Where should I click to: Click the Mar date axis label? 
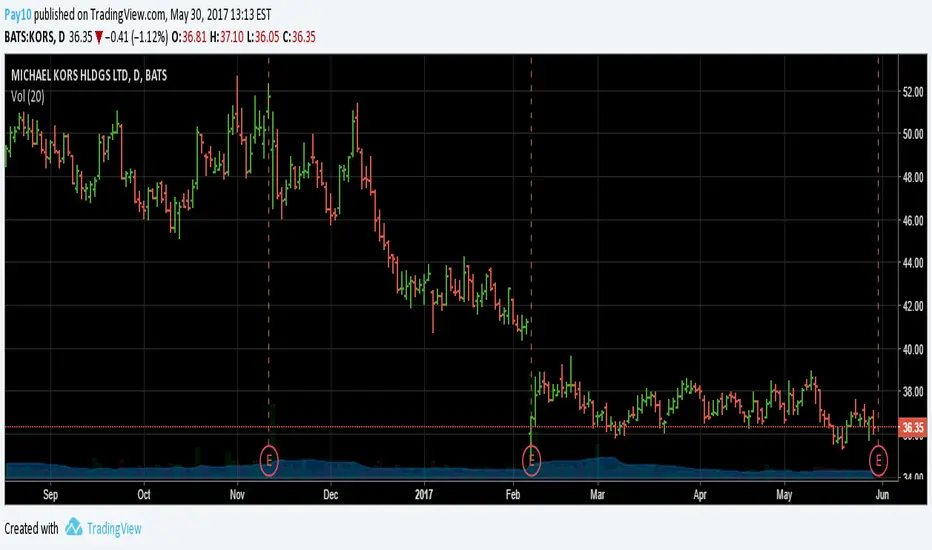tap(597, 495)
